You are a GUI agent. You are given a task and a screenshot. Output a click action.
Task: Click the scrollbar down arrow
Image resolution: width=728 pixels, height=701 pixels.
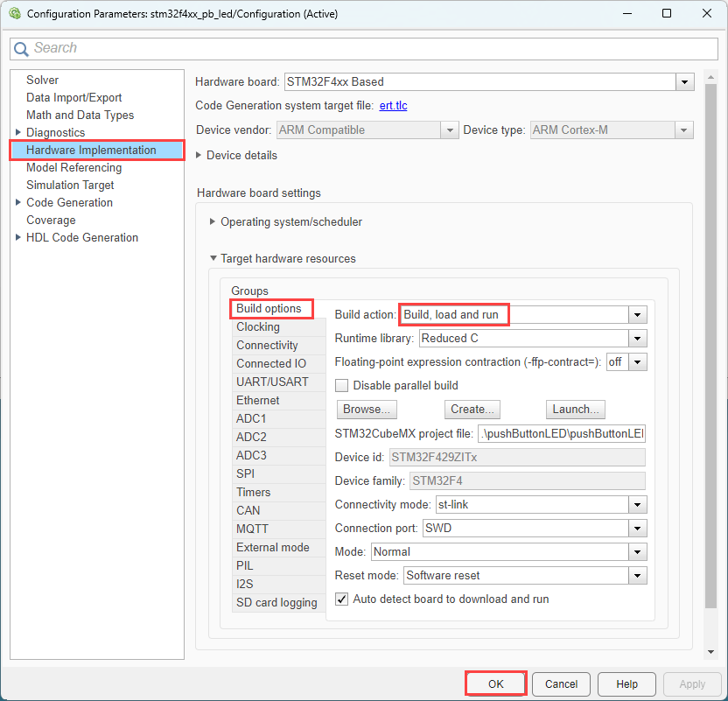tap(710, 652)
